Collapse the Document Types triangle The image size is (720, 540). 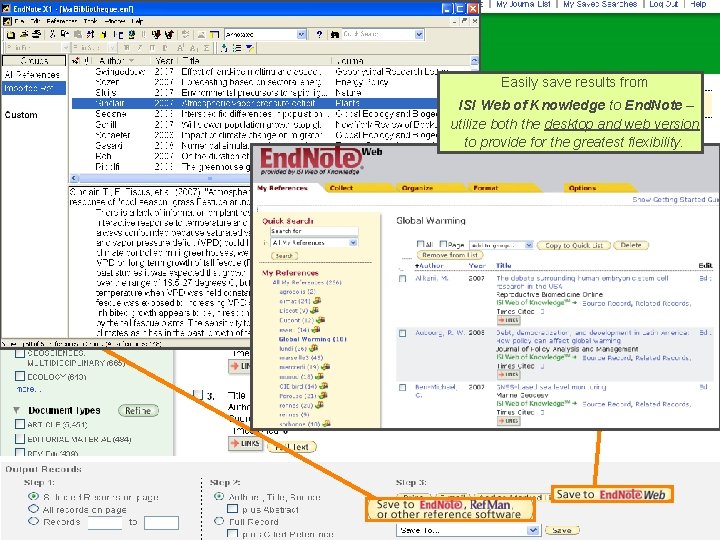click(x=17, y=410)
